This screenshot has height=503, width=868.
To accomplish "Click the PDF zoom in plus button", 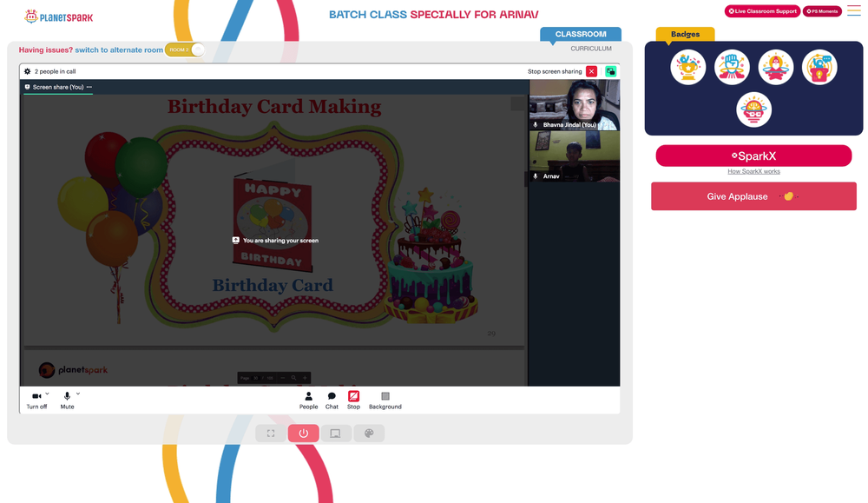I will coord(305,378).
